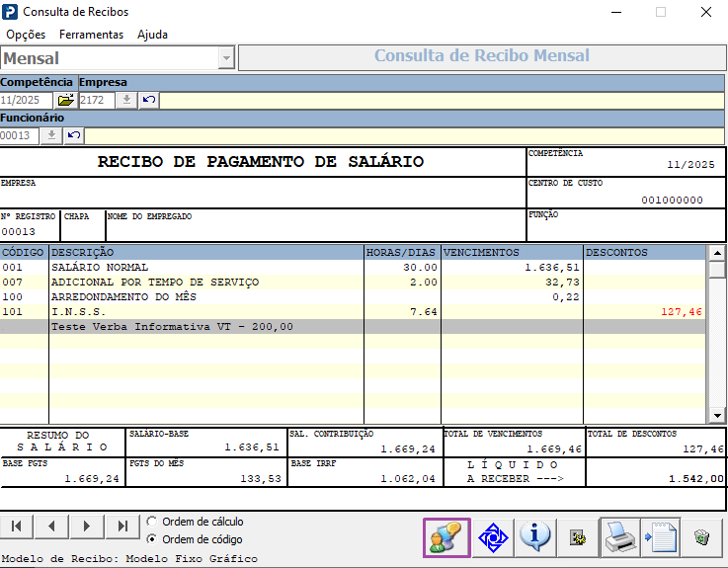
Task: Click the blue diamond arrows icon
Action: coord(493,537)
